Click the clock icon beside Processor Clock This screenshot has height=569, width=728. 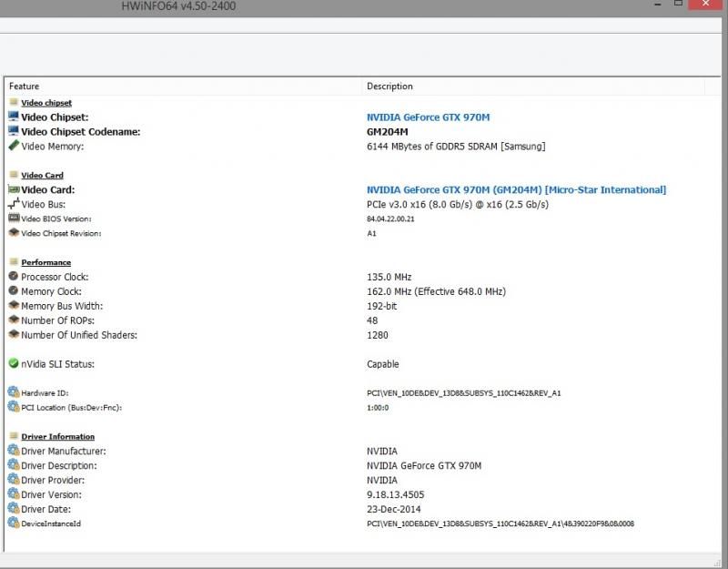point(14,277)
